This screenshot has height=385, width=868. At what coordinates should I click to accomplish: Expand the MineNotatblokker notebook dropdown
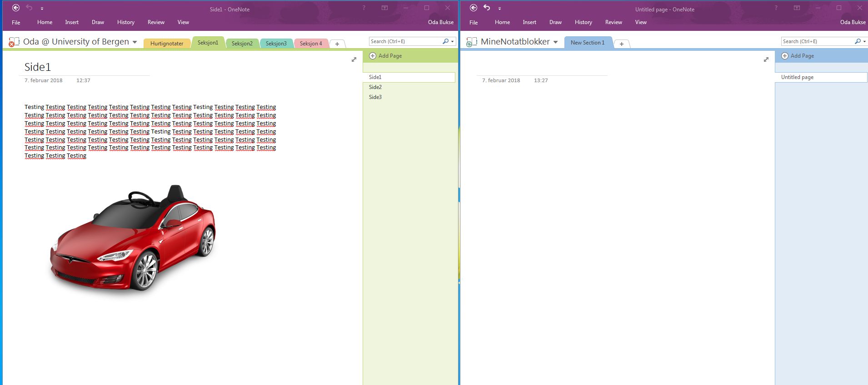click(x=555, y=42)
